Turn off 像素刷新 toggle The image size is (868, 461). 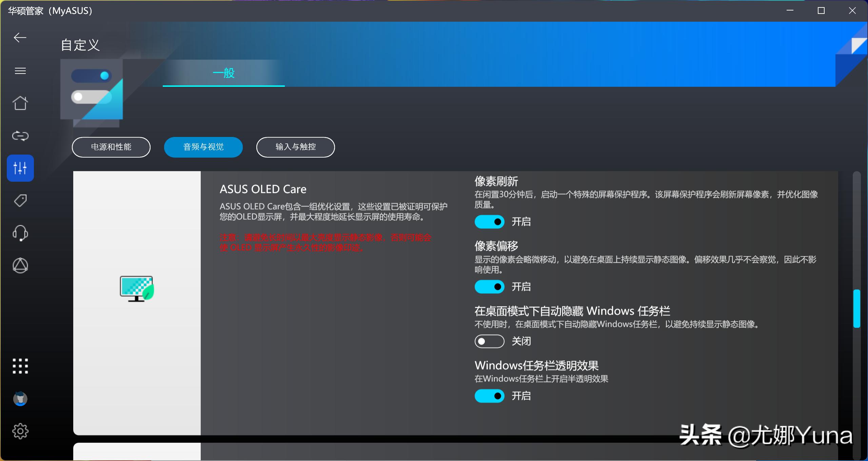click(x=489, y=222)
